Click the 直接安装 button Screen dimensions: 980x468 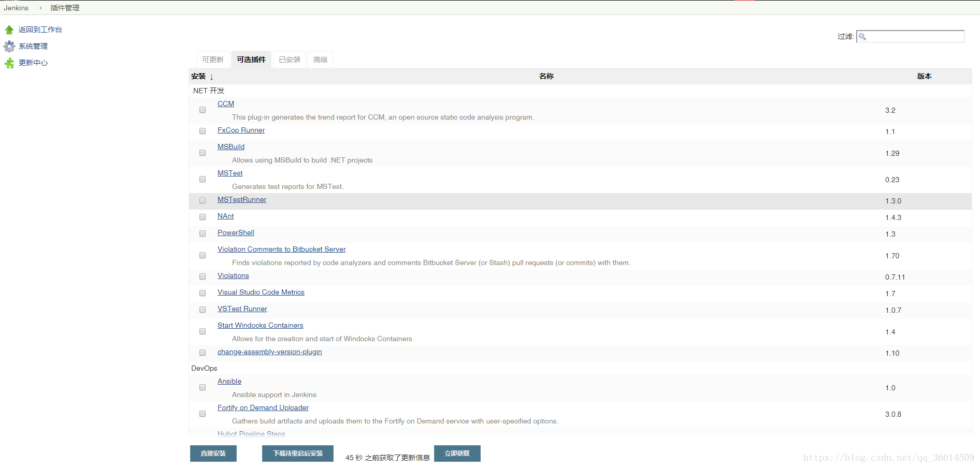(213, 454)
